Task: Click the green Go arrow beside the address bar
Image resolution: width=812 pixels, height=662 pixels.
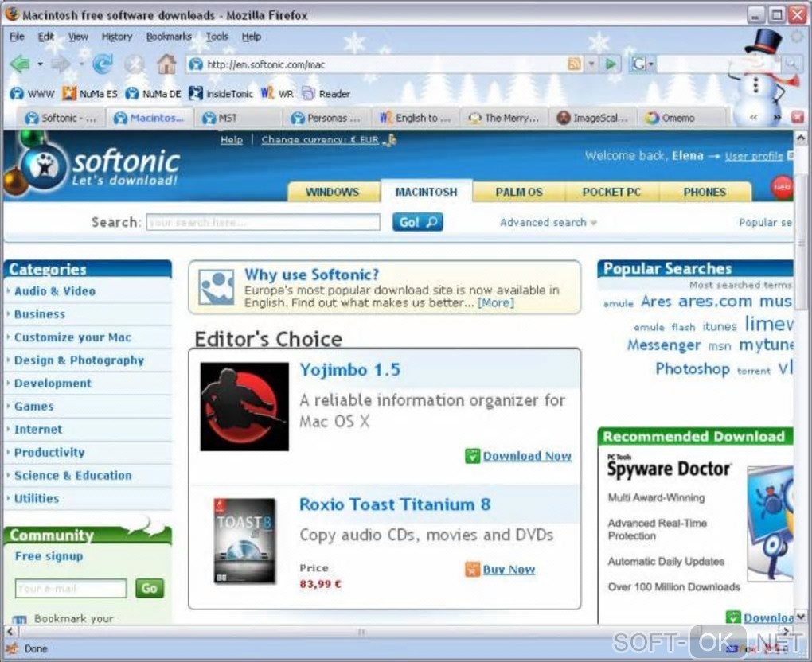Action: pos(611,64)
